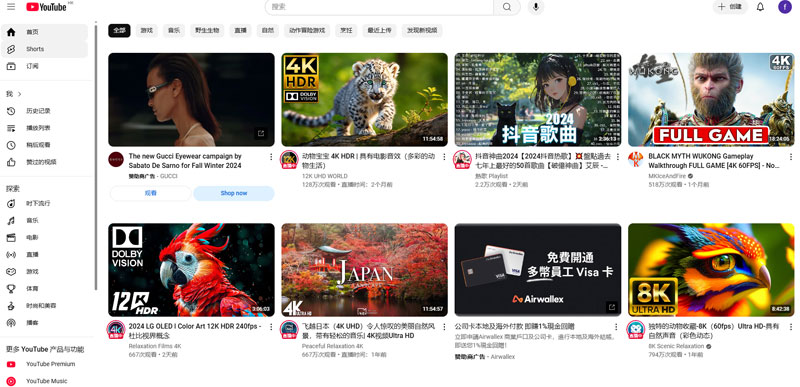Click the Shop now button

tap(234, 193)
